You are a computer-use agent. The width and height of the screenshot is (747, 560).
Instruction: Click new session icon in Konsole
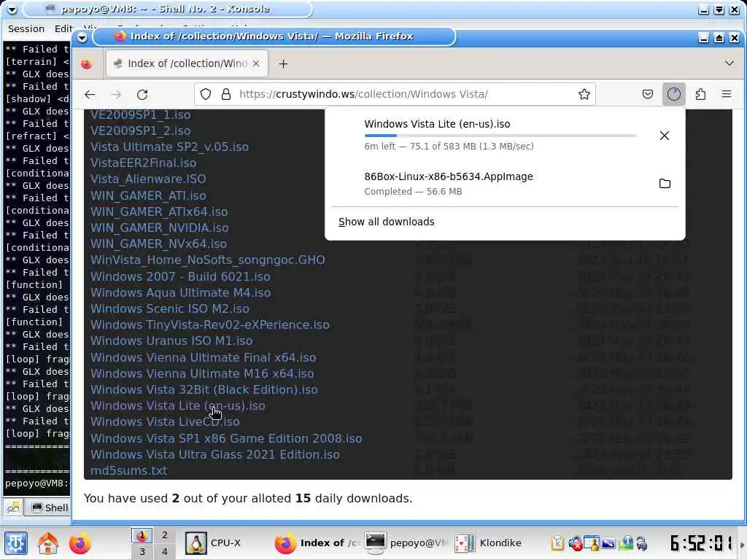[13, 507]
